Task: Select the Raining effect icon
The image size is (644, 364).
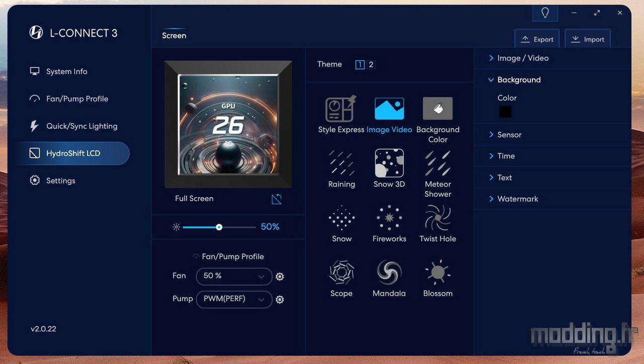Action: click(342, 163)
